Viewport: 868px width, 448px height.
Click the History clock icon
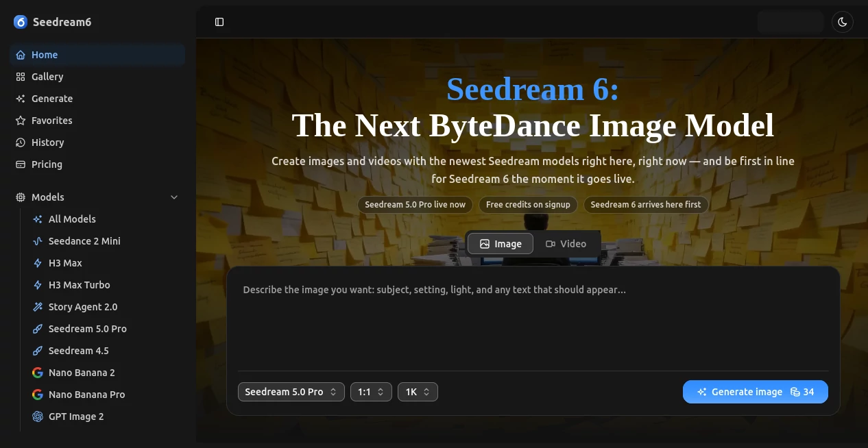coord(21,142)
